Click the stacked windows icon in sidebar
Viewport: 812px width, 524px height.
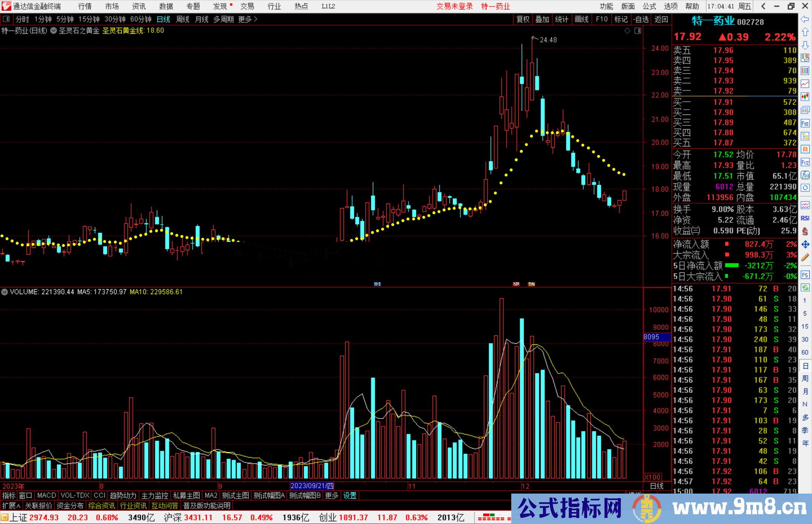pos(804,110)
